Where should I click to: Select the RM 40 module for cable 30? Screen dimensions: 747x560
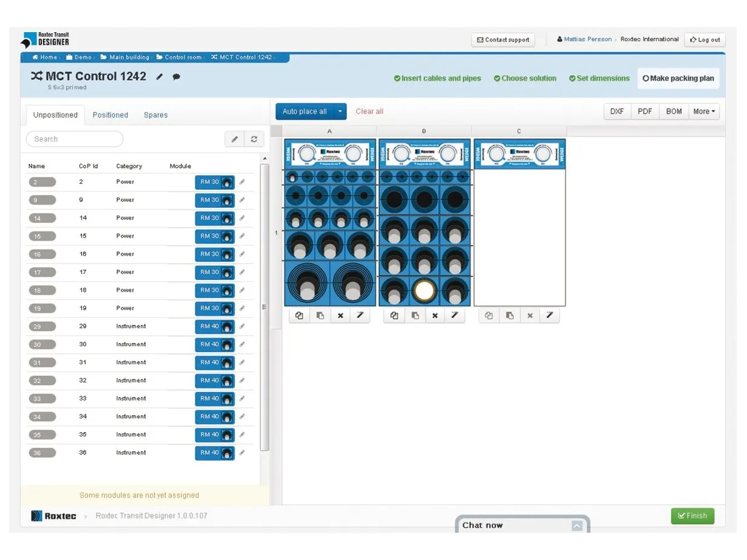pos(215,344)
